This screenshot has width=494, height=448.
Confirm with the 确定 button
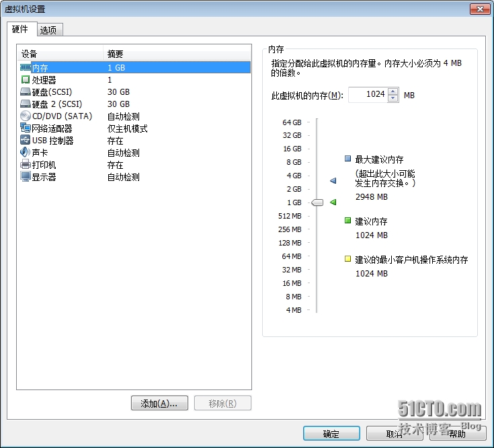coord(331,434)
